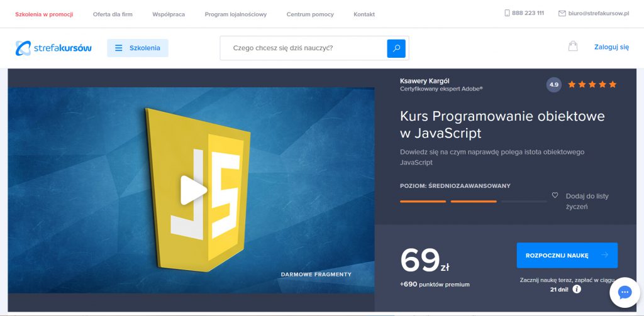Open the shopping bag cart icon

pyautogui.click(x=572, y=46)
